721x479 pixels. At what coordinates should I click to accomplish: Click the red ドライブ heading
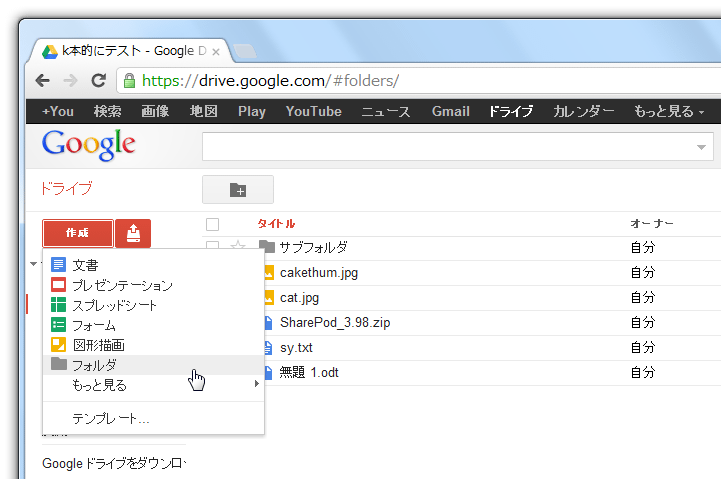[x=67, y=188]
